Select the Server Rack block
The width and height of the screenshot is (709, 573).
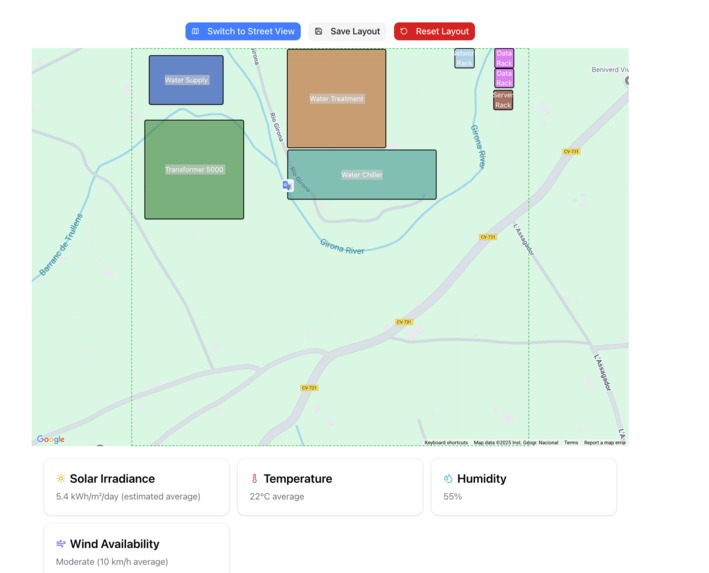503,100
